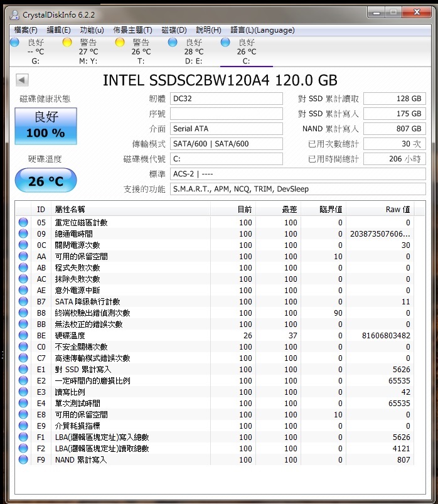Image resolution: width=438 pixels, height=504 pixels.
Task: Click the ID column header
Action: pos(41,210)
